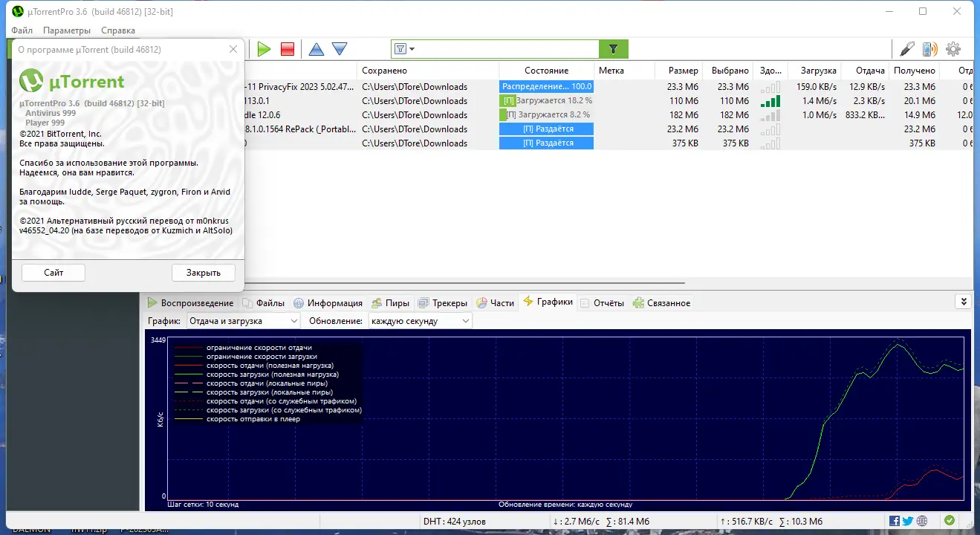Stop the torrent using the red square icon

coord(288,49)
